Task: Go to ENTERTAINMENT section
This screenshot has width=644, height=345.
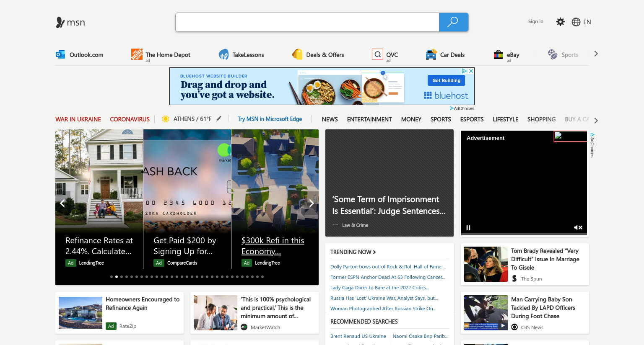Action: point(369,119)
